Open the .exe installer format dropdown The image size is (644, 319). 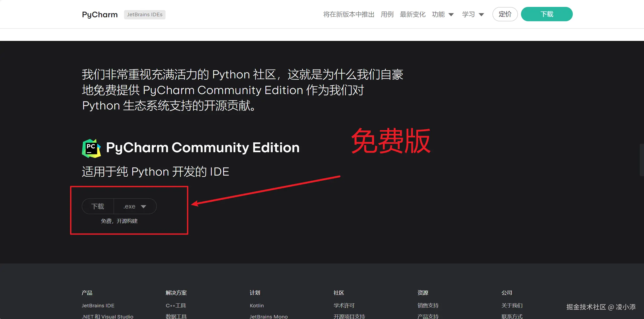(135, 206)
